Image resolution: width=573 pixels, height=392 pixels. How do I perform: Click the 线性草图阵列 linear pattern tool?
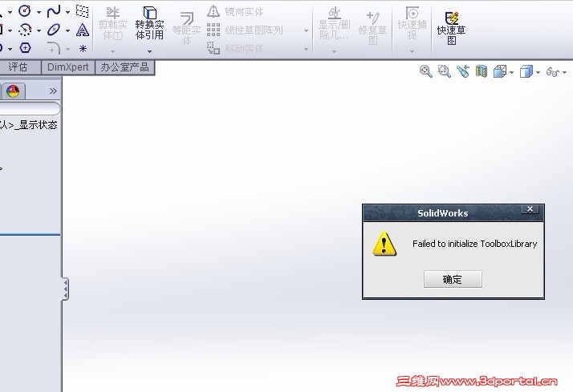[x=245, y=30]
